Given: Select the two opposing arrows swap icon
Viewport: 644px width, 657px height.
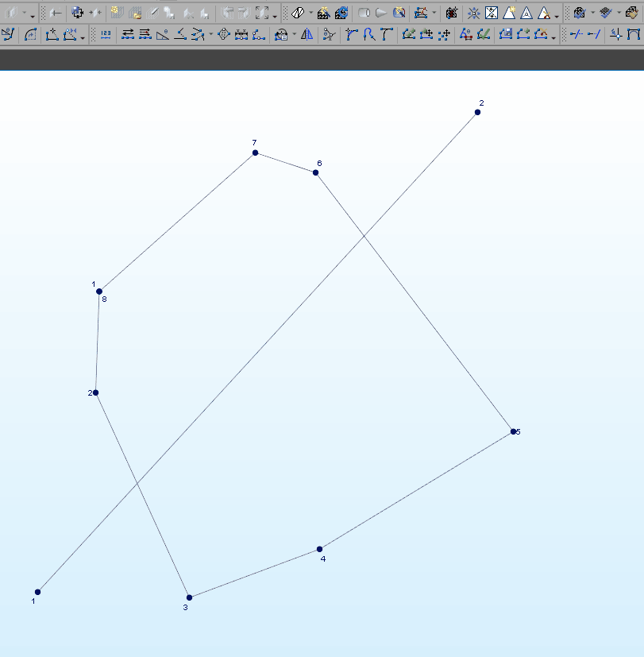Looking at the screenshot, I should tap(128, 34).
